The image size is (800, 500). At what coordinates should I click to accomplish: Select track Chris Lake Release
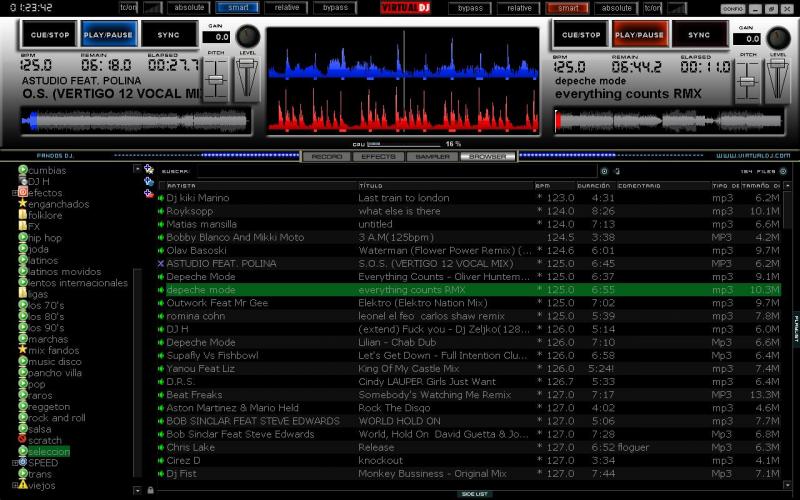pyautogui.click(x=474, y=447)
